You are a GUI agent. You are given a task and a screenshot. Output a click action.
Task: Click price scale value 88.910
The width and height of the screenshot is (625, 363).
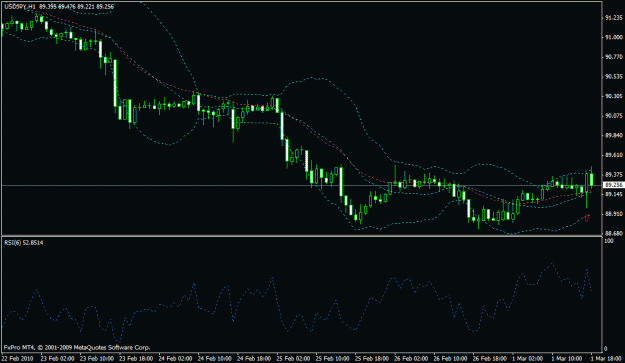click(x=613, y=214)
